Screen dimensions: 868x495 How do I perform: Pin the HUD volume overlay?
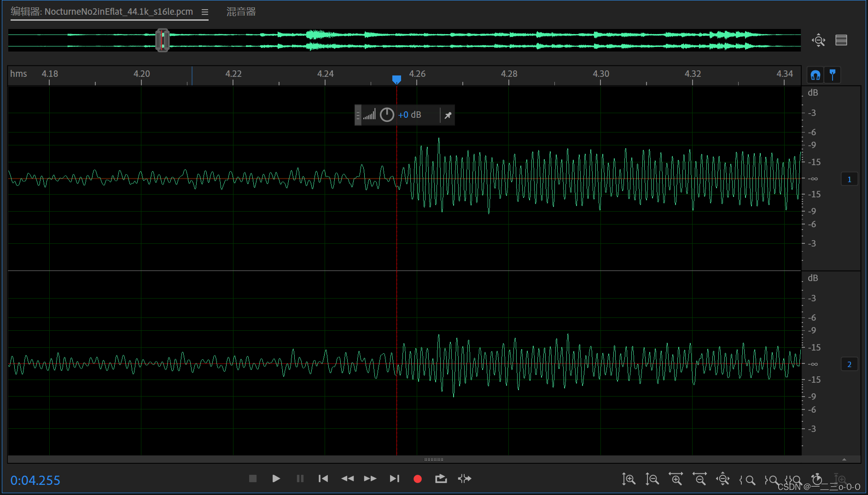coord(448,115)
